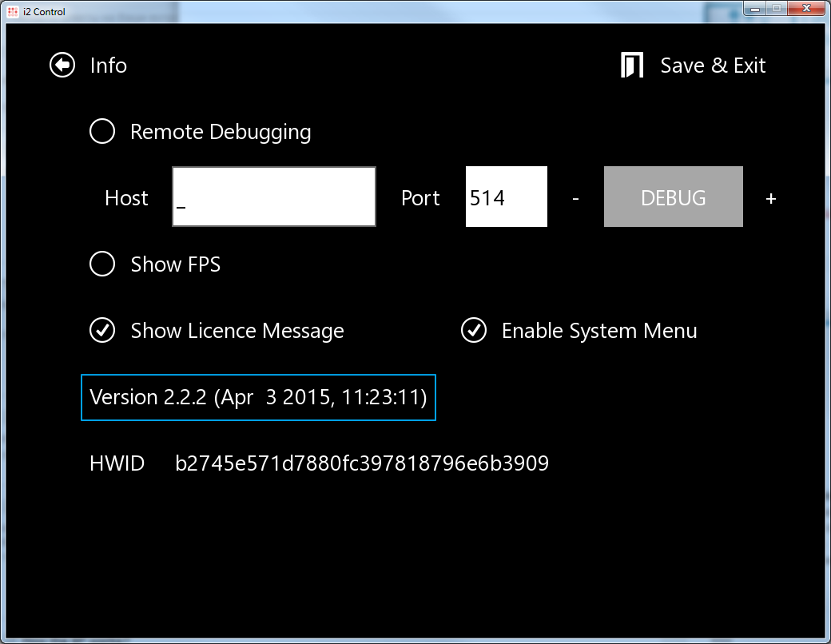The width and height of the screenshot is (831, 644).
Task: Select the Version 2.2.2 info box
Action: click(x=258, y=398)
